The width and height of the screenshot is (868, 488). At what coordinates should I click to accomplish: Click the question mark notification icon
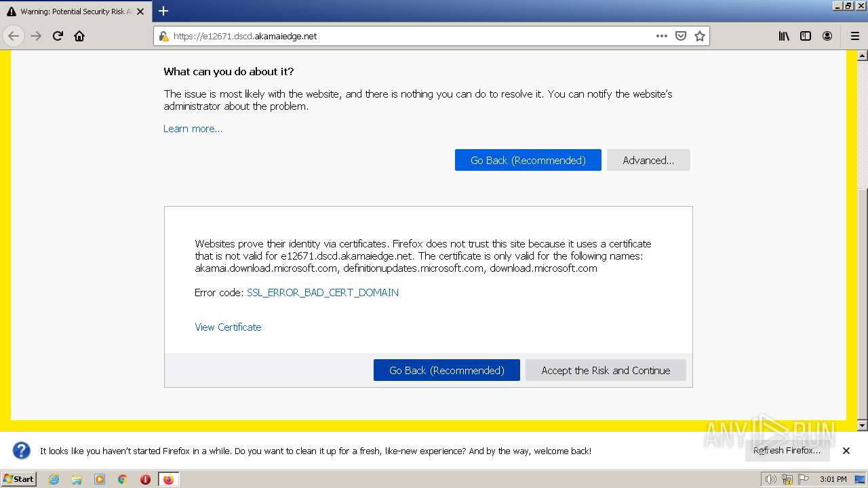click(22, 451)
